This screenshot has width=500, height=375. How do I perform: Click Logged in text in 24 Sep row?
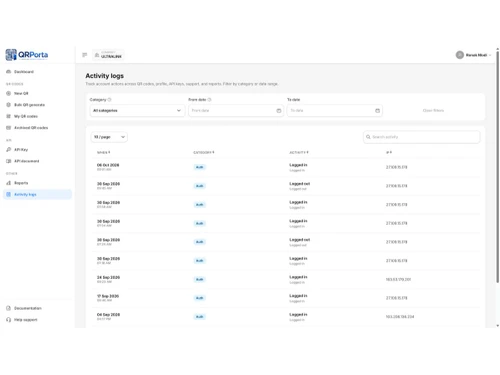[298, 277]
